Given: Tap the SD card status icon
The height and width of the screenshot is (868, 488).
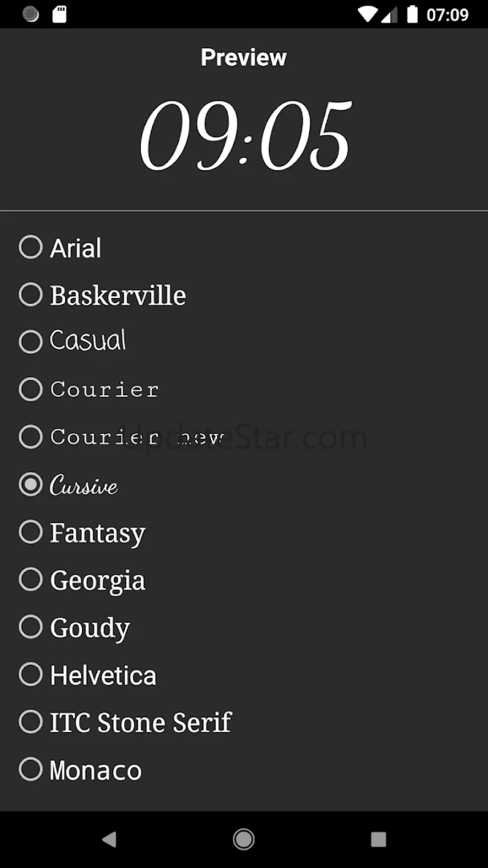Looking at the screenshot, I should [x=59, y=14].
